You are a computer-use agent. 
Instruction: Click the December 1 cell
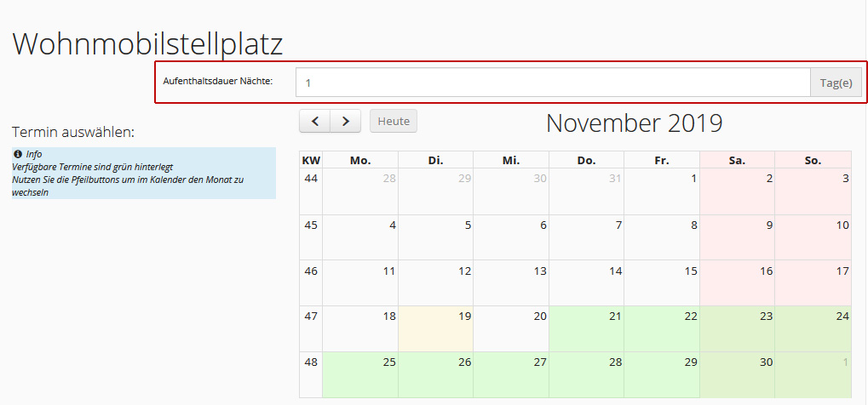coord(813,374)
